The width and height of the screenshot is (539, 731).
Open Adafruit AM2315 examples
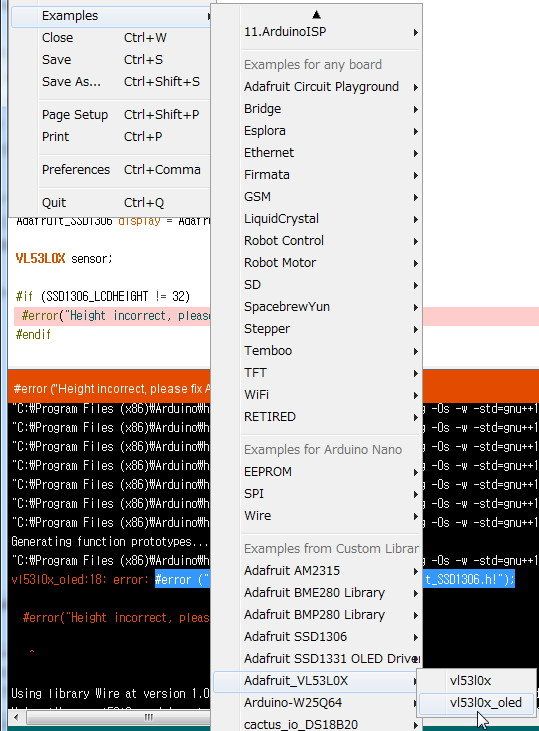click(318, 571)
